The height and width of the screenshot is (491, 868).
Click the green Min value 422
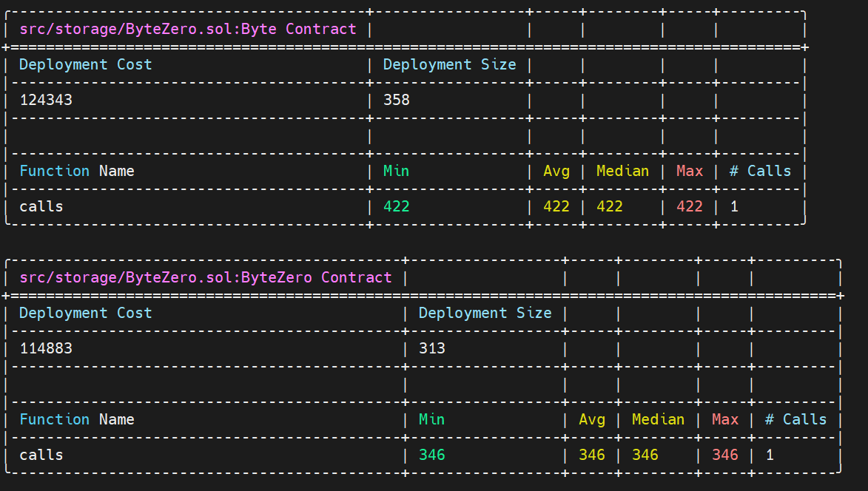click(397, 207)
